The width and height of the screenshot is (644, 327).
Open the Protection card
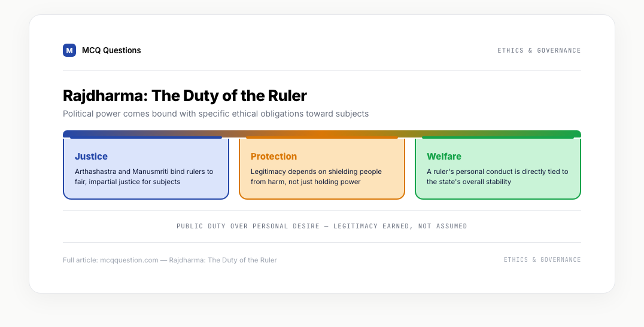click(322, 168)
